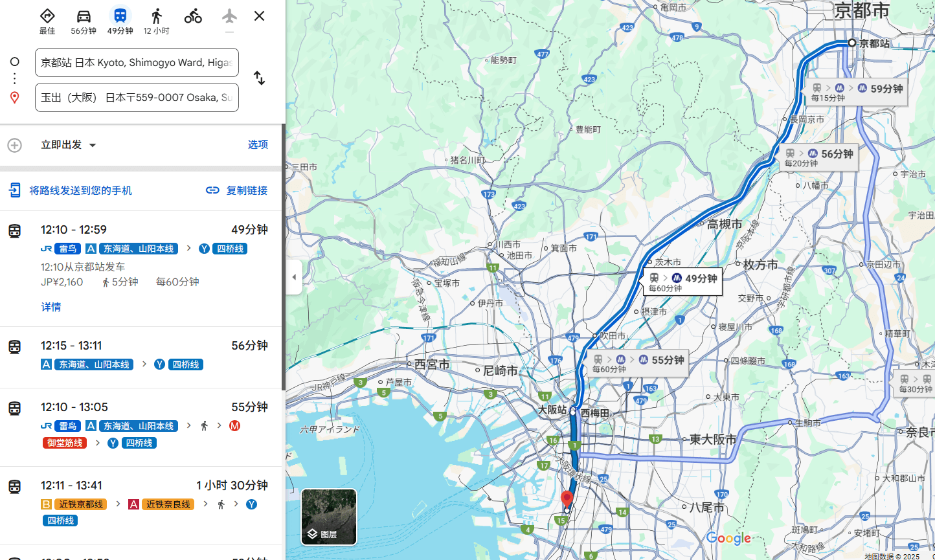Click the 西宮市 city label on map
The image size is (935, 560).
(x=432, y=364)
